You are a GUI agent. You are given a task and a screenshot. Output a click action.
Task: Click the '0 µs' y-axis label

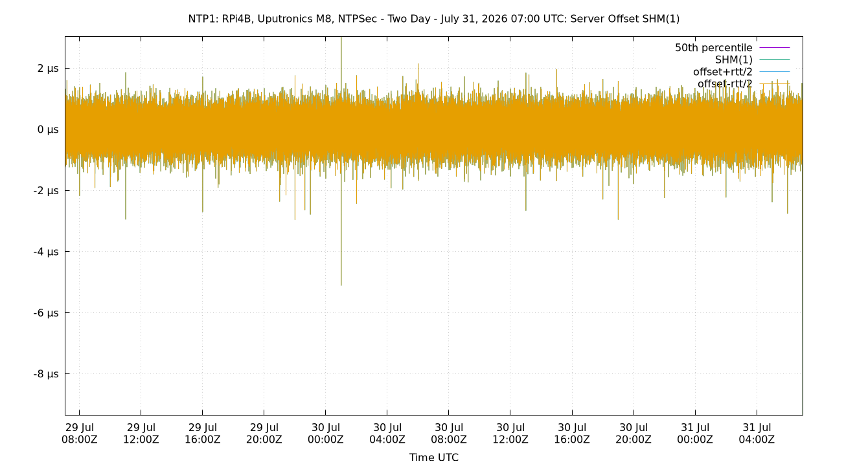click(x=48, y=129)
